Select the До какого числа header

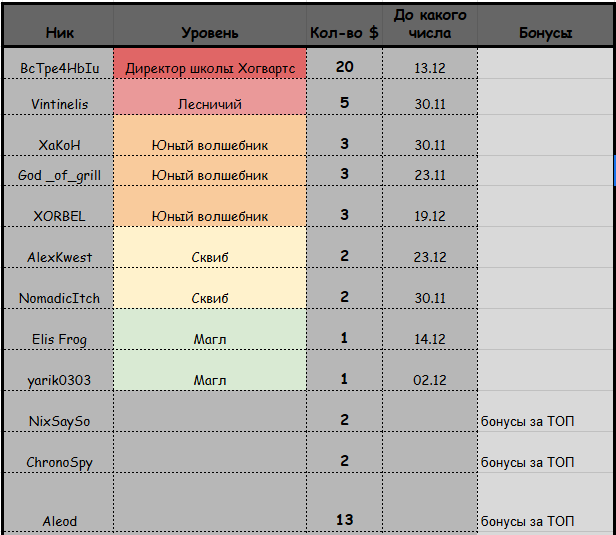point(430,26)
